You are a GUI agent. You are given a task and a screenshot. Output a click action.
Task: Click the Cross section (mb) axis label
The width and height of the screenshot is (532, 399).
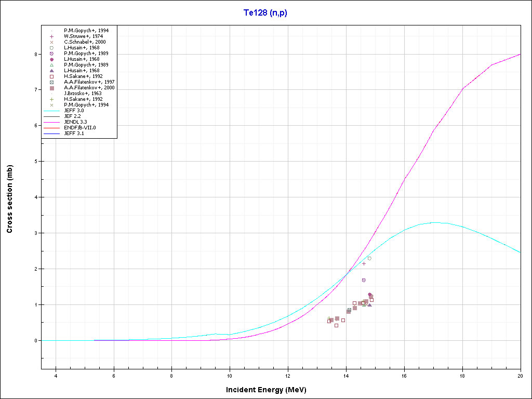10,199
